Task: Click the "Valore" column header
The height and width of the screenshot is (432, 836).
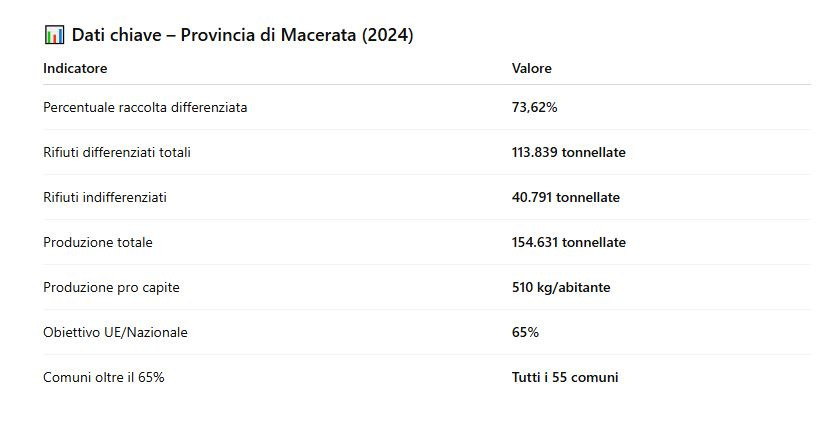Action: pyautogui.click(x=531, y=68)
